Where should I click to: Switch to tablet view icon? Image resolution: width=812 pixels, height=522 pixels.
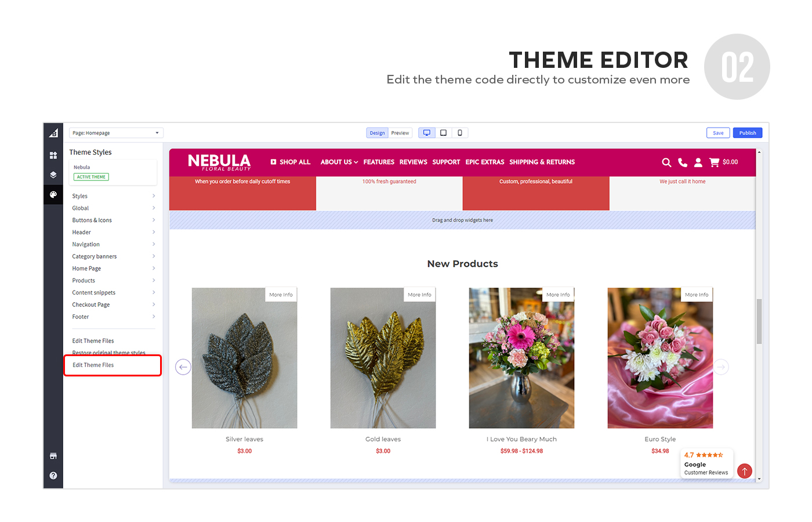pos(443,133)
